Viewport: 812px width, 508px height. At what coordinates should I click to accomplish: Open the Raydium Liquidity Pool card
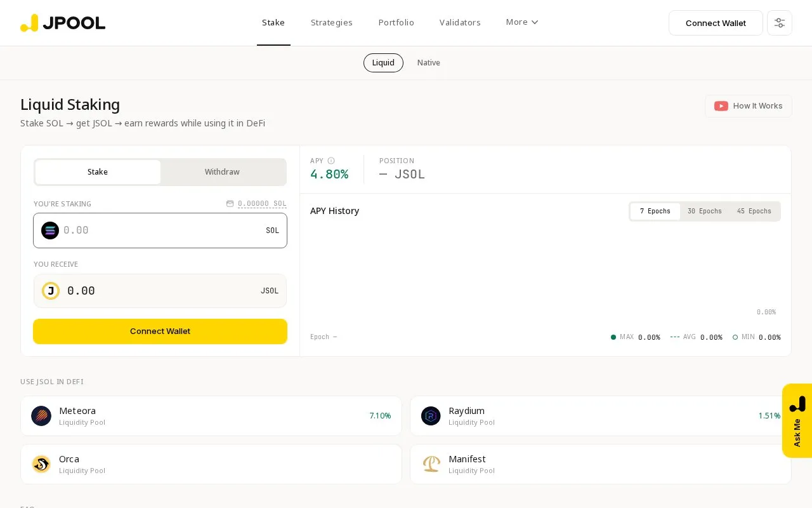[601, 416]
